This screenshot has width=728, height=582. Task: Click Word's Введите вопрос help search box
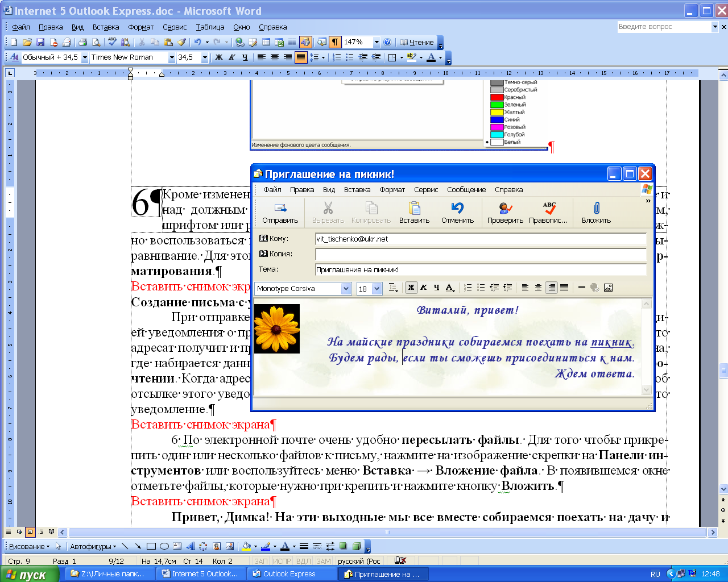[x=664, y=27]
